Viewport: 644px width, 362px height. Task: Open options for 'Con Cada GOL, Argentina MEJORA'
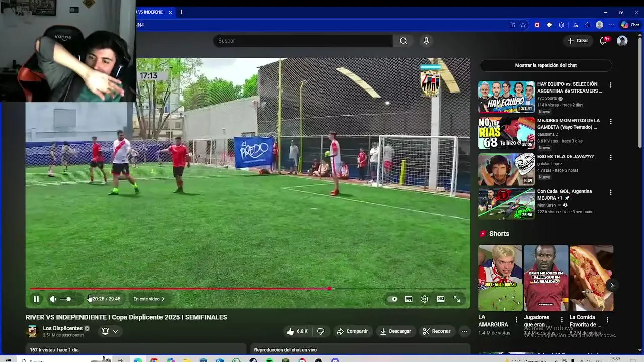[611, 192]
